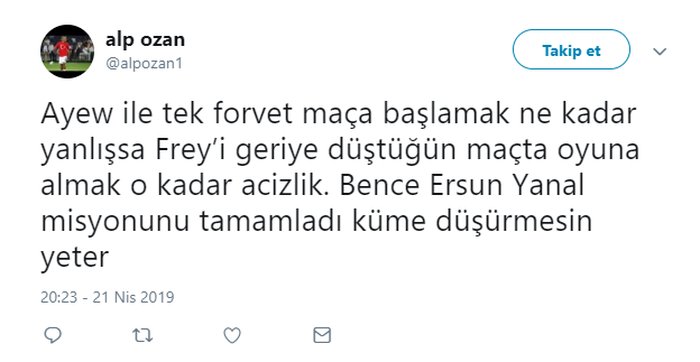The image size is (700, 362).
Task: Select the two-arrow retweet icon
Action: tap(143, 335)
